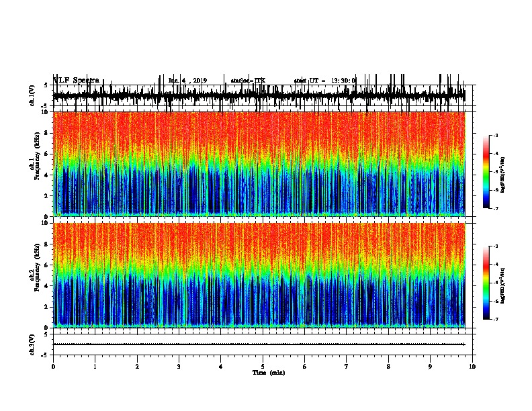Click the "Time (min)" x-axis label
The width and height of the screenshot is (532, 411).
point(269,373)
